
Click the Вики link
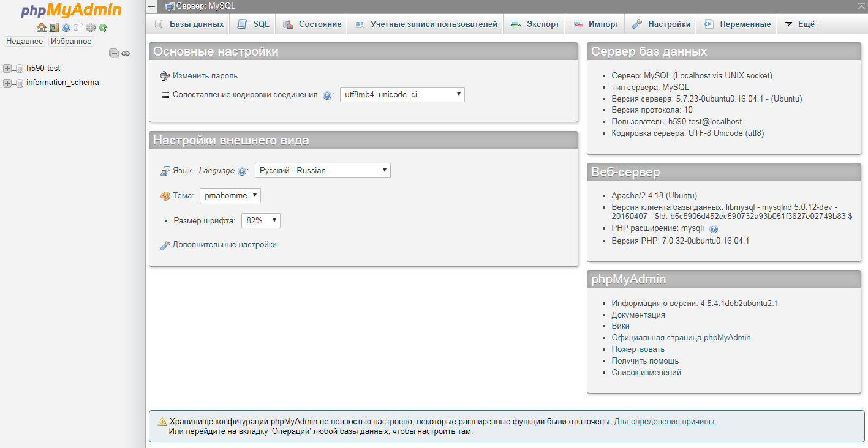[x=621, y=326]
